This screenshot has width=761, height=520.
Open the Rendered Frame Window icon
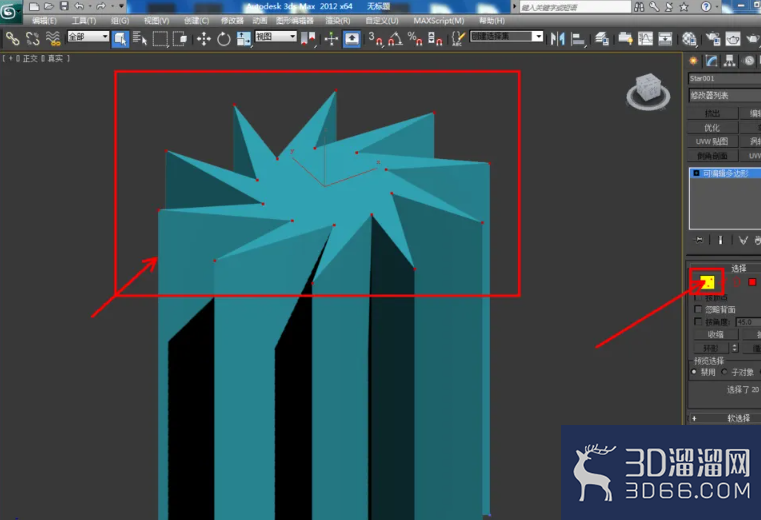[733, 38]
